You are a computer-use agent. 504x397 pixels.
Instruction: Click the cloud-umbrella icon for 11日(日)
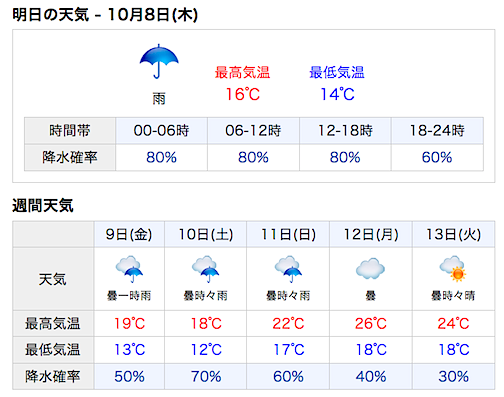tap(288, 269)
